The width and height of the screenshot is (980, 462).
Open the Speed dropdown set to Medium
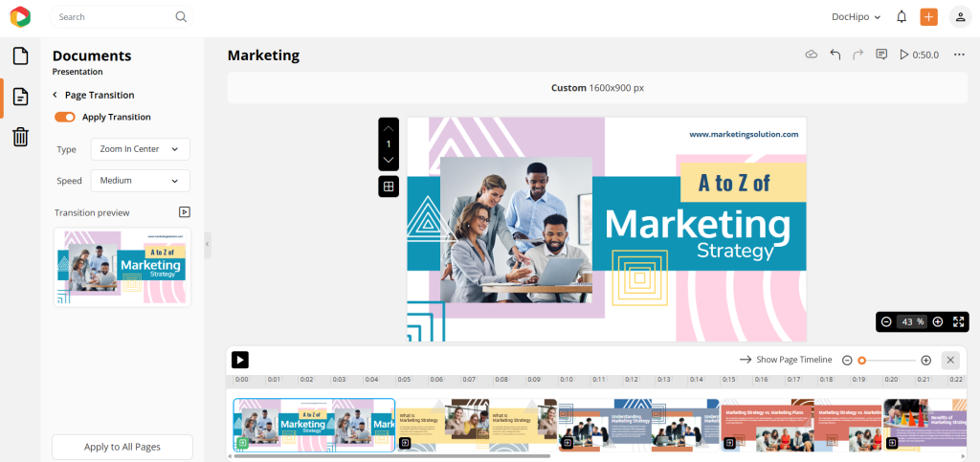pos(140,181)
